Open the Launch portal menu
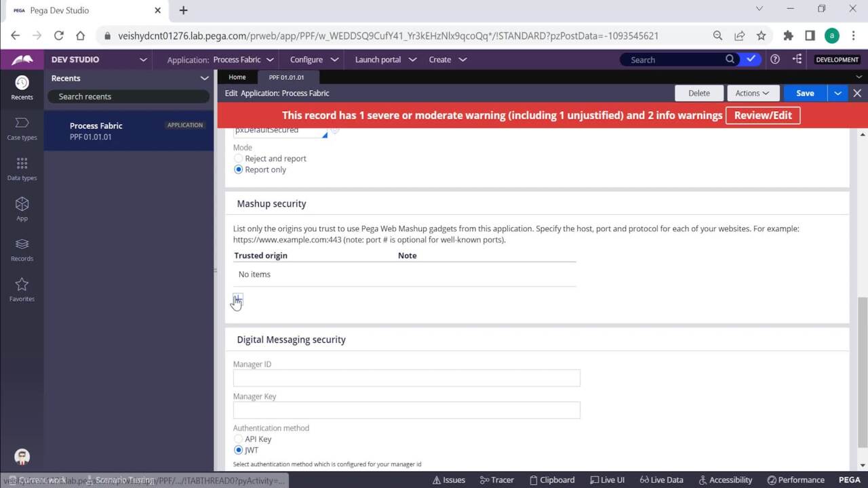 click(384, 60)
